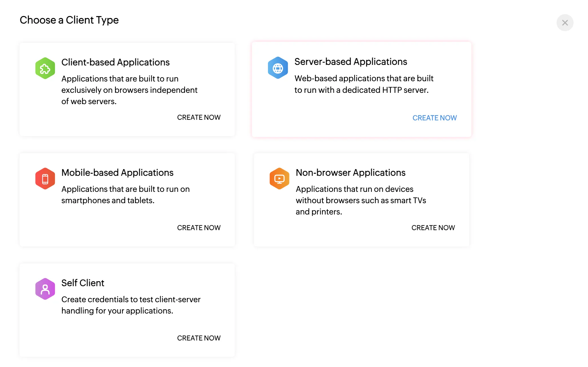This screenshot has width=588, height=367.
Task: Click the purple person Self Client icon
Action: pyautogui.click(x=45, y=289)
